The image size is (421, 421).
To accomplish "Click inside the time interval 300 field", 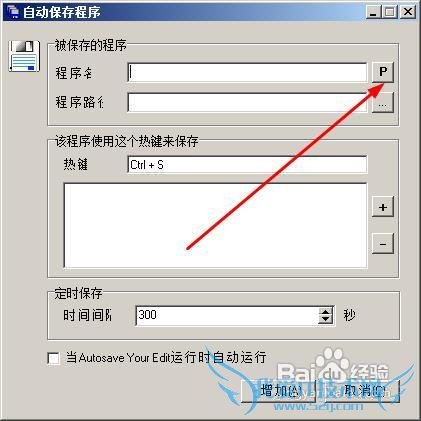I will pyautogui.click(x=227, y=315).
